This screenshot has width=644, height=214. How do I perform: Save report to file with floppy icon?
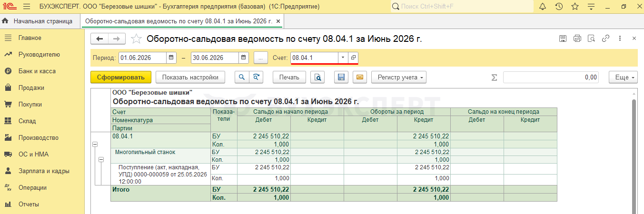click(x=341, y=77)
